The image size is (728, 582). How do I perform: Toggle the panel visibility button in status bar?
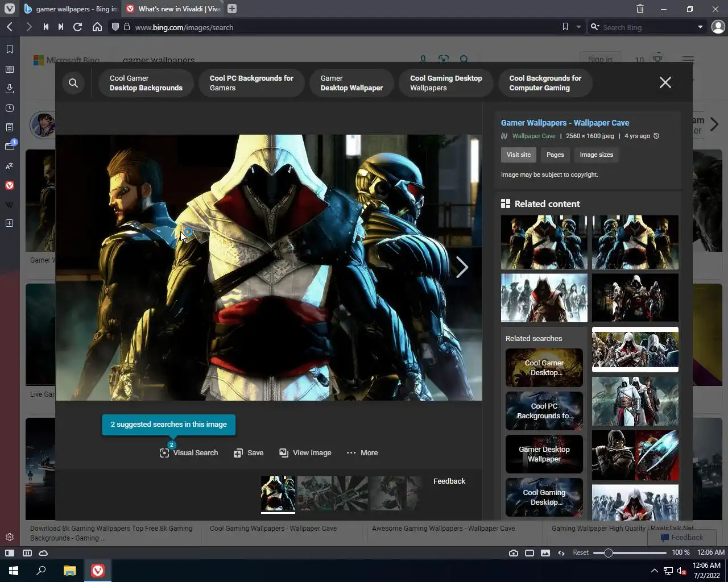pyautogui.click(x=10, y=552)
